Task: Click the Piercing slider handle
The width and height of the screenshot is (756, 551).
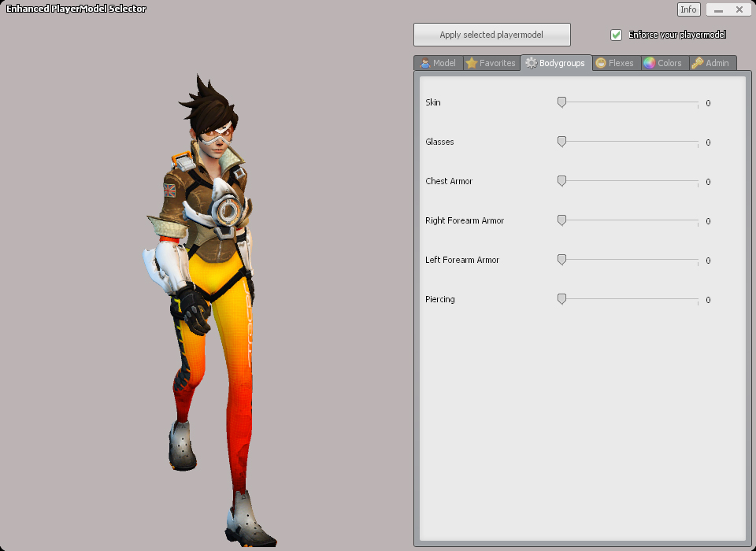Action: (x=561, y=299)
